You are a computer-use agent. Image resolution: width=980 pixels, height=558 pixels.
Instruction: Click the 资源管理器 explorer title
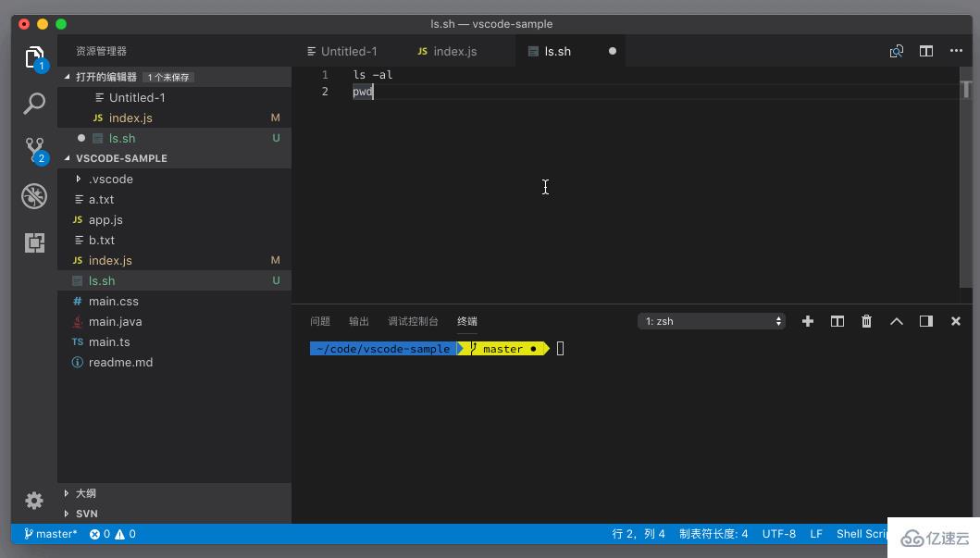[101, 51]
